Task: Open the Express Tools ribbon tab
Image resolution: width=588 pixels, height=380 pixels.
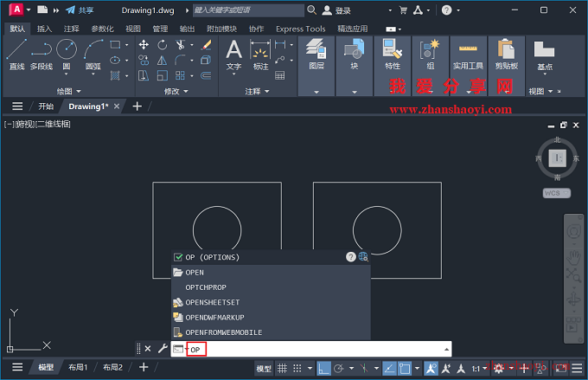Action: 301,29
